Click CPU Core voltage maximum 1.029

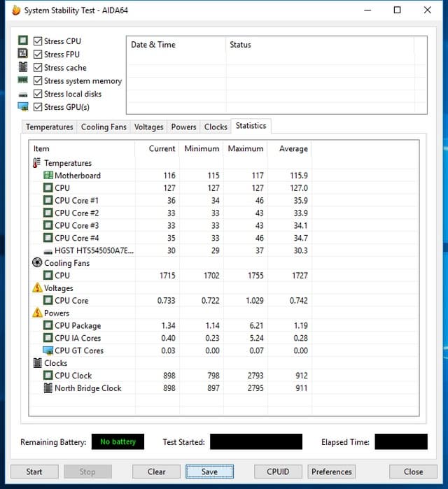(255, 301)
